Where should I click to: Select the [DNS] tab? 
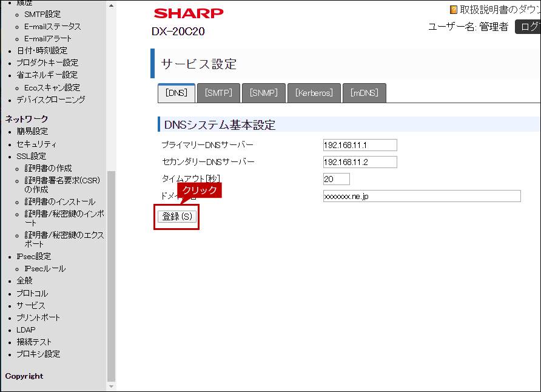[176, 93]
